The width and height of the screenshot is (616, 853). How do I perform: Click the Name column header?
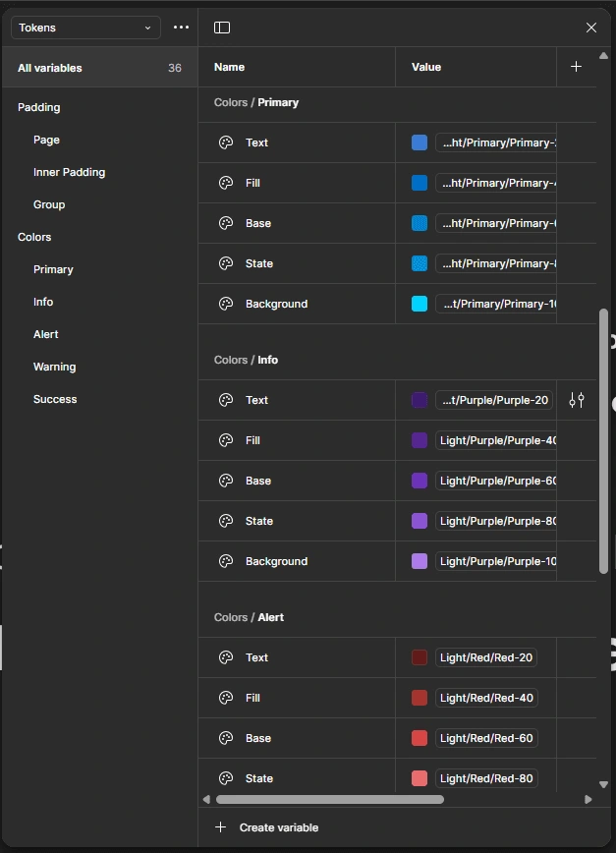(229, 67)
